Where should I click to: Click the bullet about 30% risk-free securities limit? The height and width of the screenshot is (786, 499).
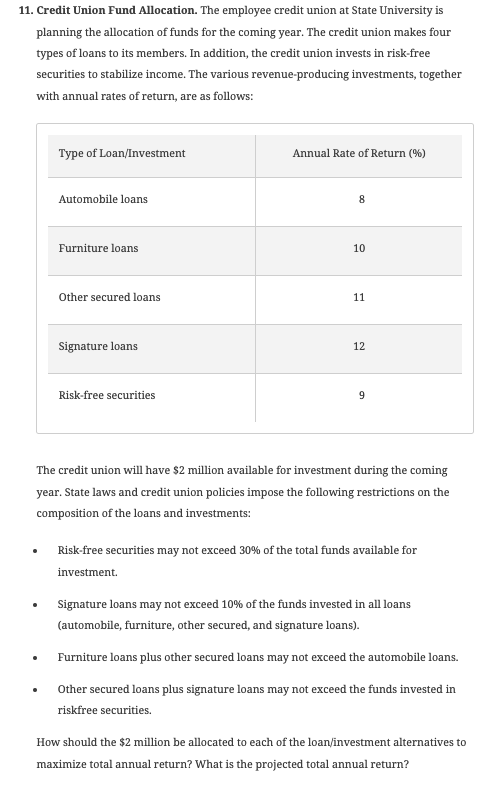click(237, 561)
